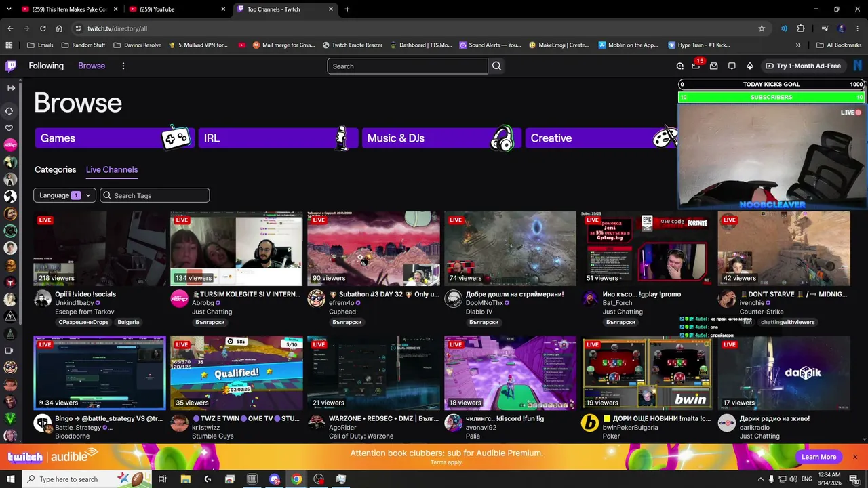Browse the Games category
This screenshot has width=868, height=488.
pos(114,138)
